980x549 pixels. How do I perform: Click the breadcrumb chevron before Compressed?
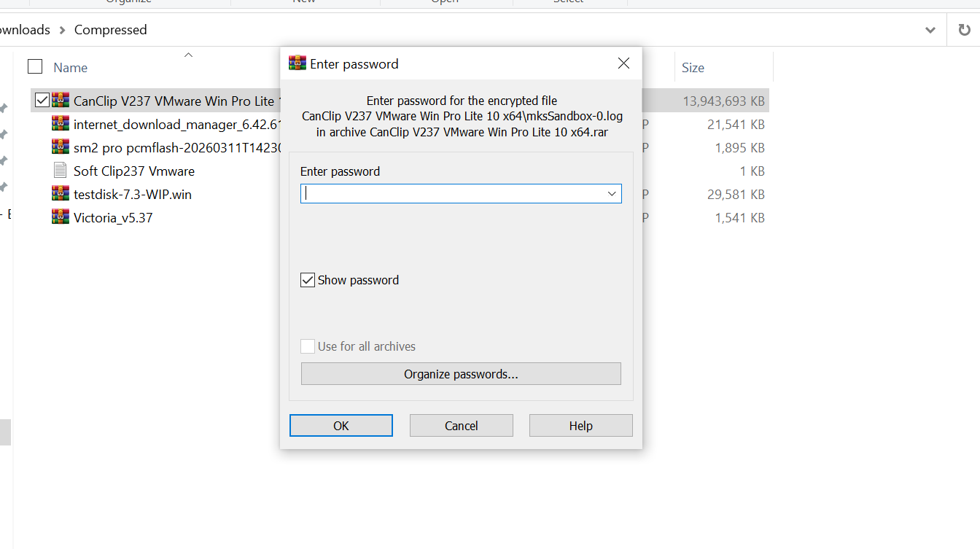click(63, 30)
